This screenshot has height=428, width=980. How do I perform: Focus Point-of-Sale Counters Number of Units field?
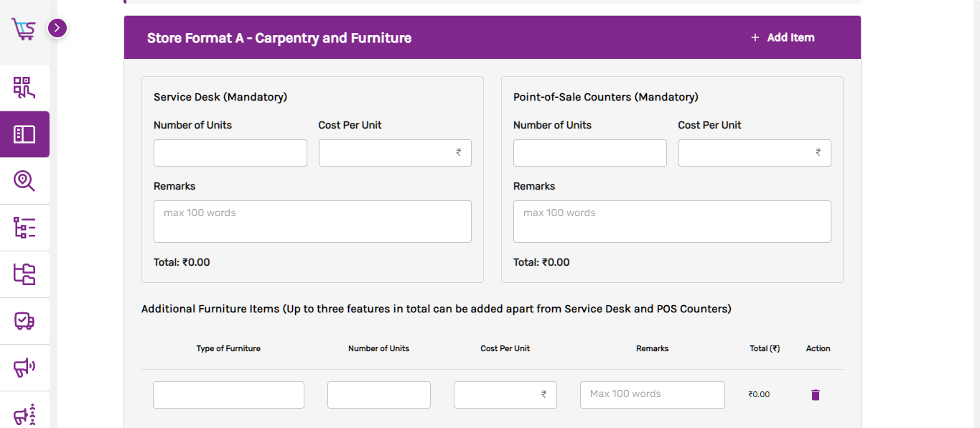pyautogui.click(x=589, y=153)
